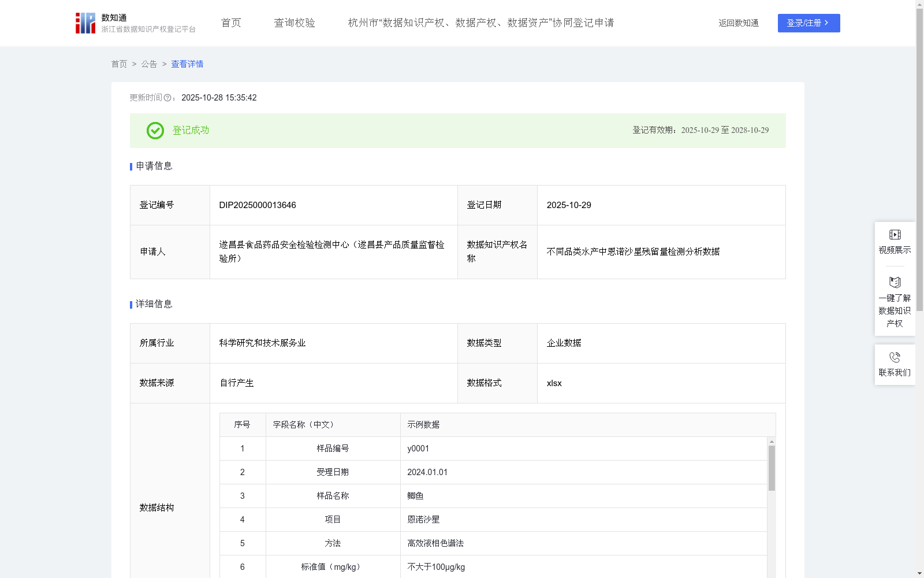
Task: Click sample value 恩诺沙星
Action: (x=423, y=520)
